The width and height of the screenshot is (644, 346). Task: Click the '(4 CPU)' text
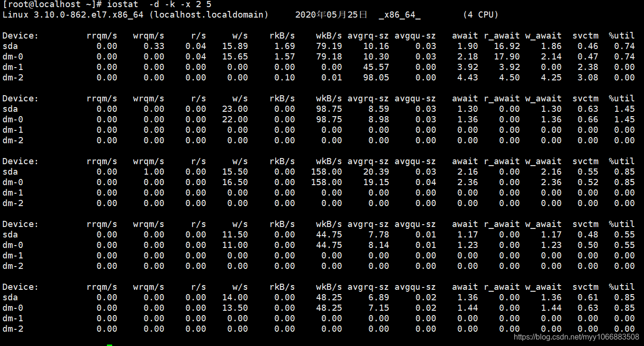coord(481,15)
